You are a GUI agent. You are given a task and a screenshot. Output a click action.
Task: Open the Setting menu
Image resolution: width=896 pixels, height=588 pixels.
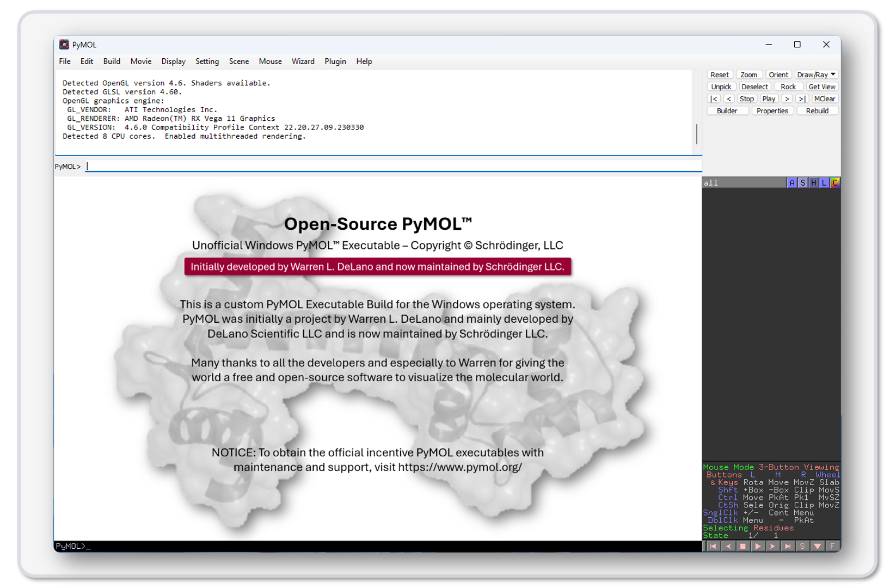207,62
